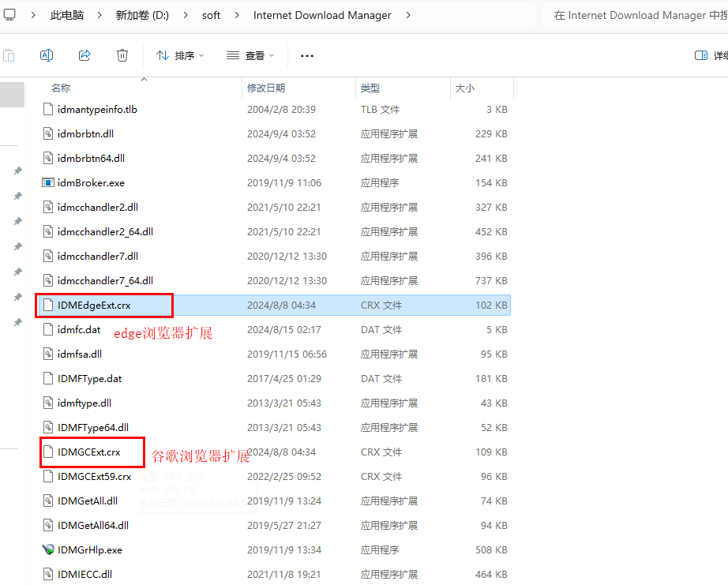Screen dimensions: 728x585
Task: Select the IDMEdgeExt.crx file
Action: [x=94, y=306]
